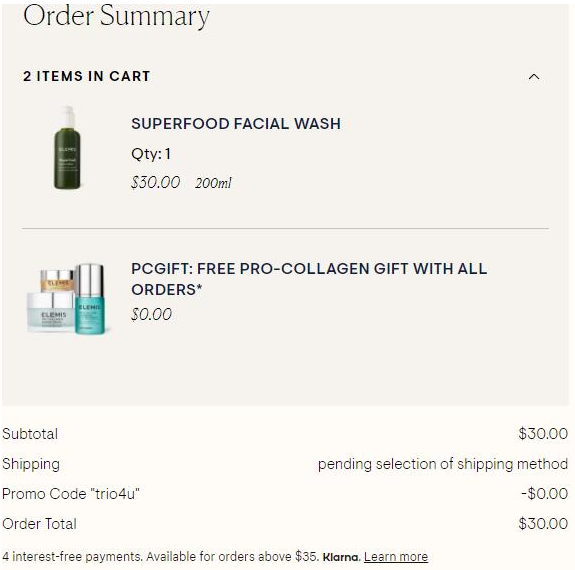Click the promo discount -$0.00 amount

(x=545, y=494)
